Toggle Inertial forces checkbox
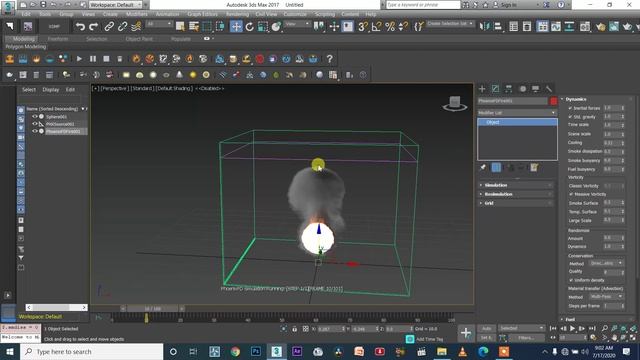 pos(570,108)
